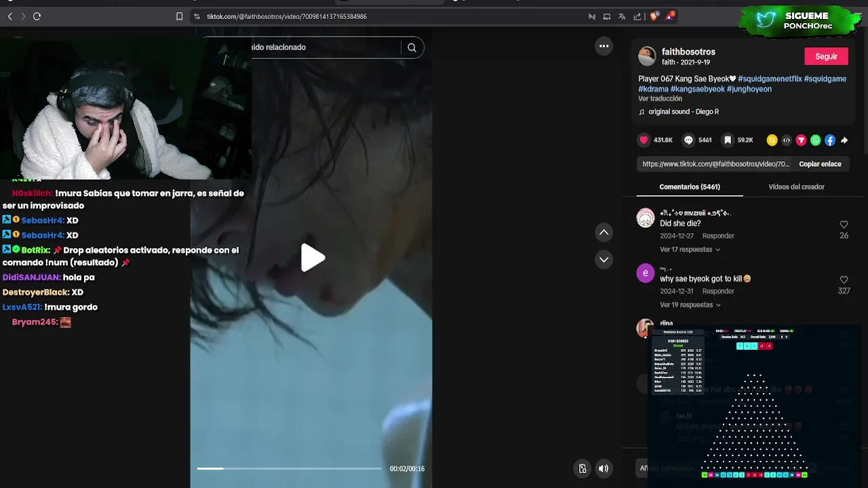Click the SIGUEME PONCHOrec Twitter banner
Image resolution: width=868 pixels, height=488 pixels.
[x=802, y=20]
